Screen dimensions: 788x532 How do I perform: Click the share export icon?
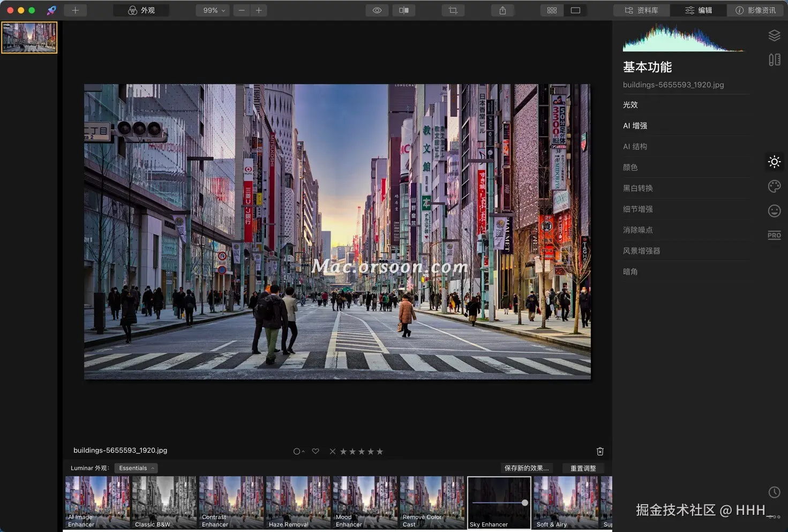(x=502, y=10)
